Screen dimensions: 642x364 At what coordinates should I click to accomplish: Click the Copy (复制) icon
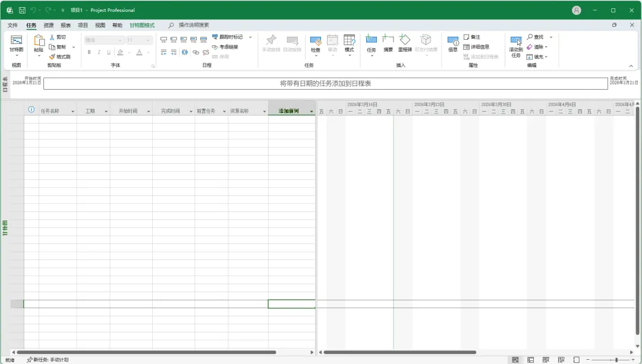(52, 47)
